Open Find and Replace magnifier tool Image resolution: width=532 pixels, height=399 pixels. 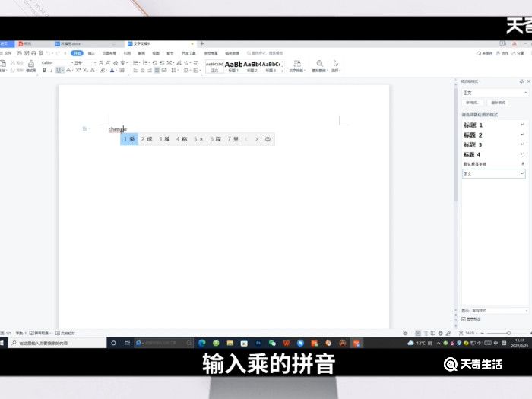point(320,63)
